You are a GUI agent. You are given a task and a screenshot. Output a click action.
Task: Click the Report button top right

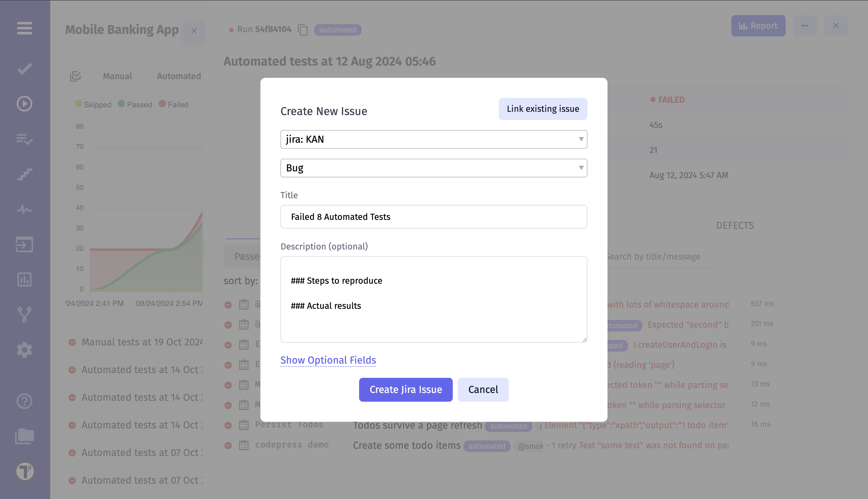coord(758,26)
